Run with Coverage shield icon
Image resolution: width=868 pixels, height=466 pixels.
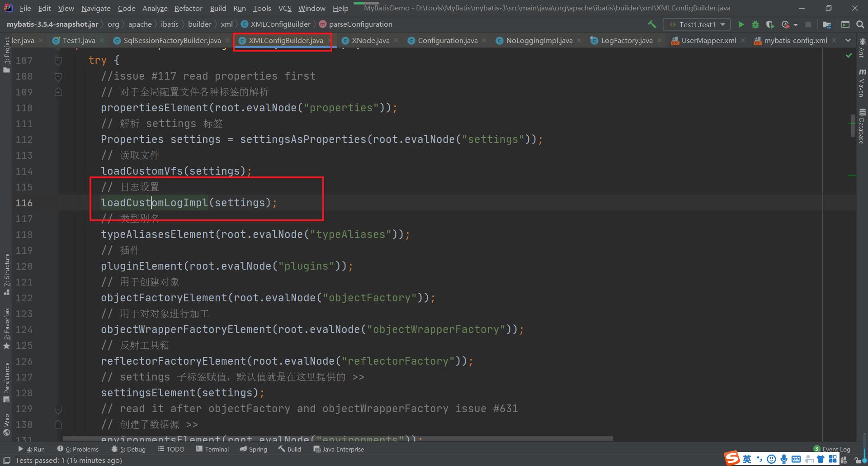[770, 24]
